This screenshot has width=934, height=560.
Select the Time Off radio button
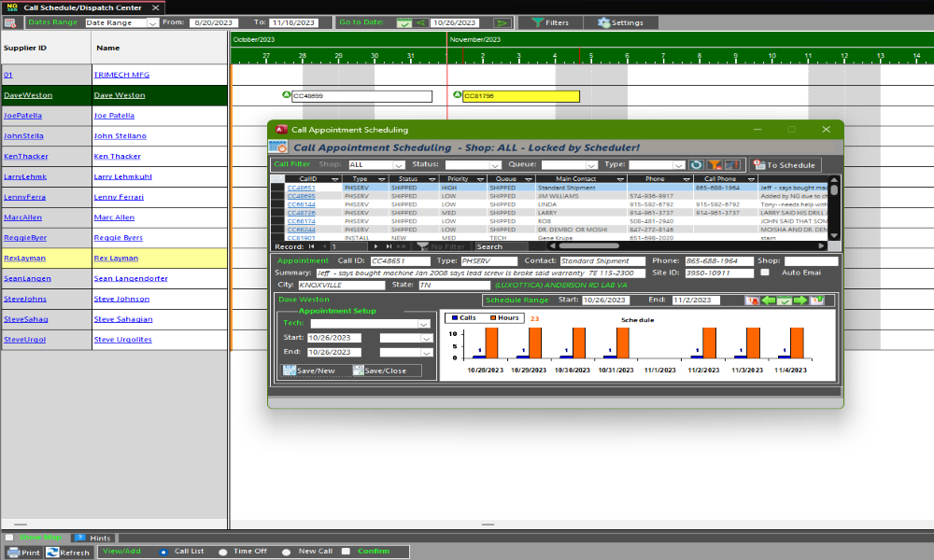222,552
